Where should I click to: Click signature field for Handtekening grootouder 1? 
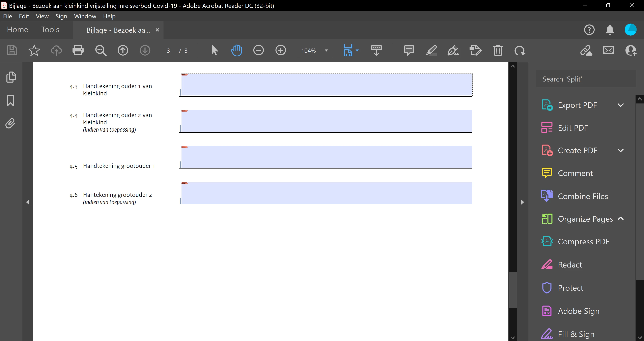tap(327, 157)
